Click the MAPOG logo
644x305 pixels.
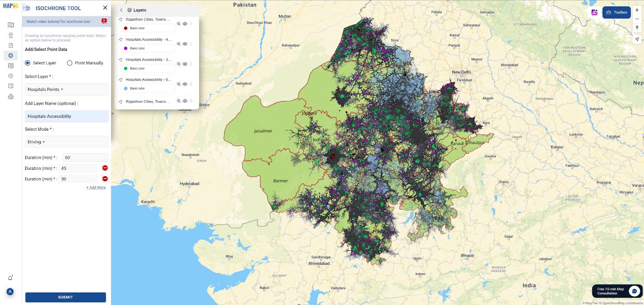(x=11, y=6)
